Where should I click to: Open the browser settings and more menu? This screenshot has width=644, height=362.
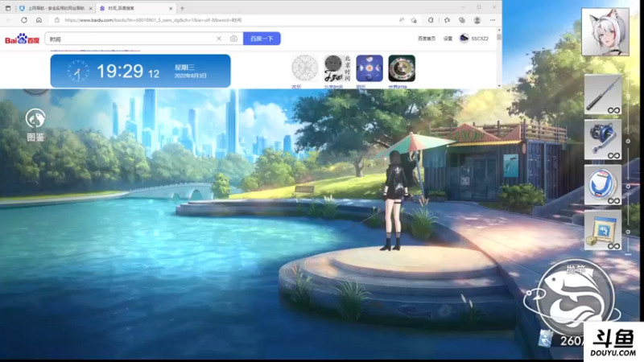(493, 20)
